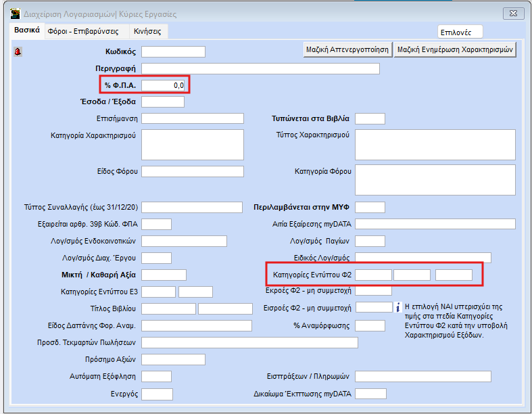Click the % Φ.Π.A. value field
532x414 pixels.
(x=163, y=85)
